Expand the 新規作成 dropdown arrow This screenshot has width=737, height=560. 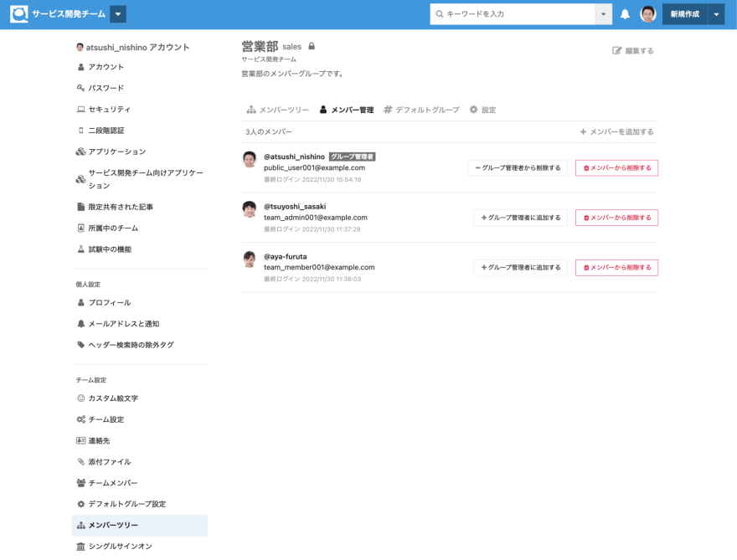pos(716,14)
